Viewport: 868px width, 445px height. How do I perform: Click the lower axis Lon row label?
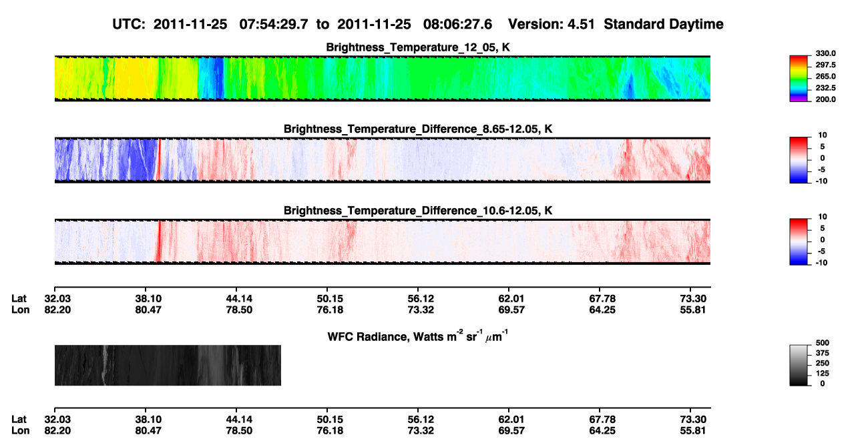pyautogui.click(x=19, y=430)
